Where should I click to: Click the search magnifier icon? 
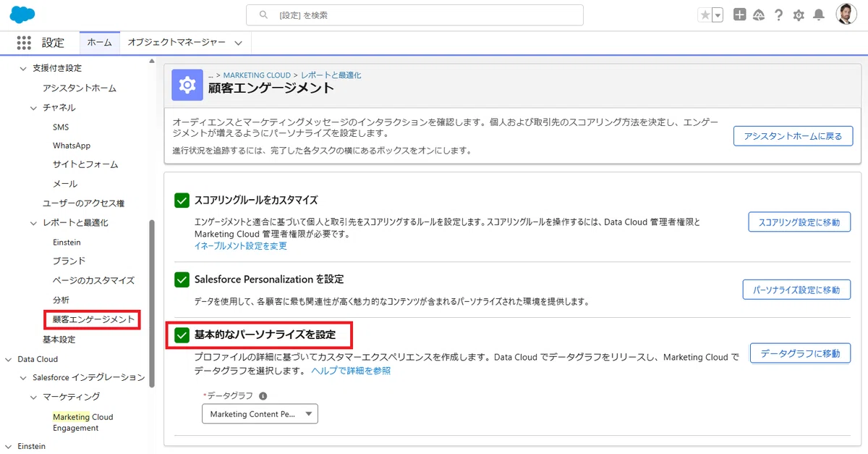tap(263, 14)
